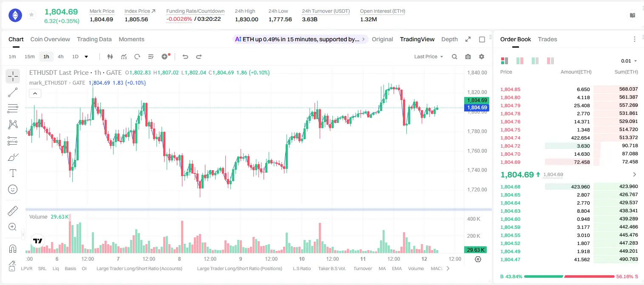The height and width of the screenshot is (285, 644).
Task: Click the buy/sell ratio bar
Action: click(569, 276)
